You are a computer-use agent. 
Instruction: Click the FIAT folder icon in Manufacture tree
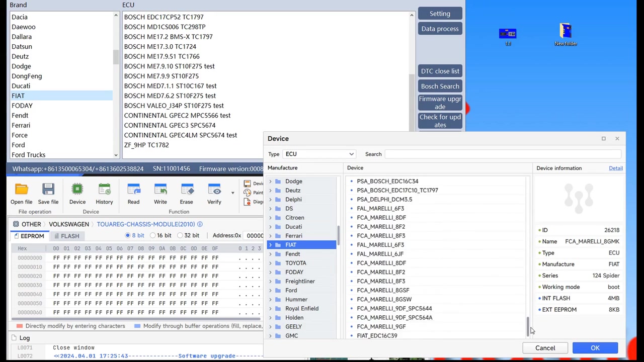click(278, 245)
